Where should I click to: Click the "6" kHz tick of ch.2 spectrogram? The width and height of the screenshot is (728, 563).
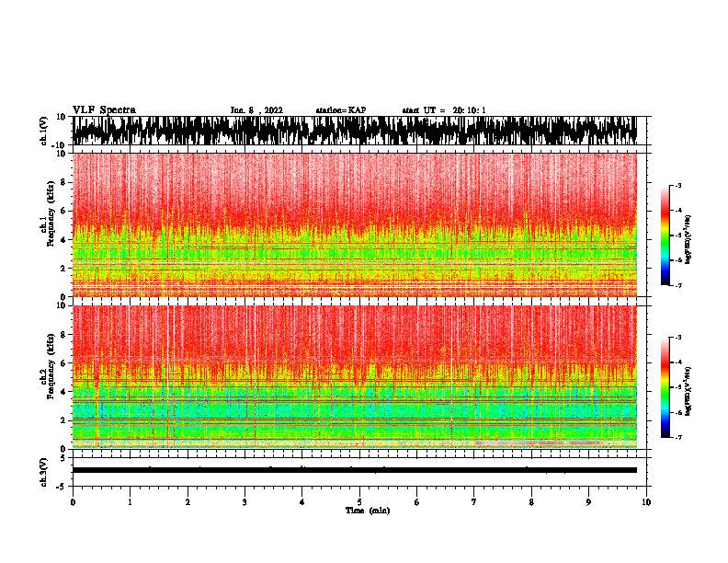64,363
